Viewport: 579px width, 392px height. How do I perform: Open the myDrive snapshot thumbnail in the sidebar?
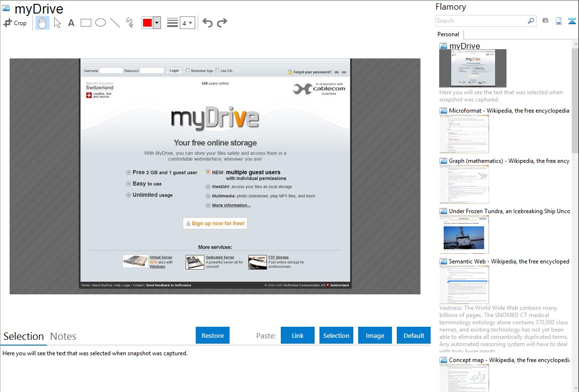click(x=473, y=68)
